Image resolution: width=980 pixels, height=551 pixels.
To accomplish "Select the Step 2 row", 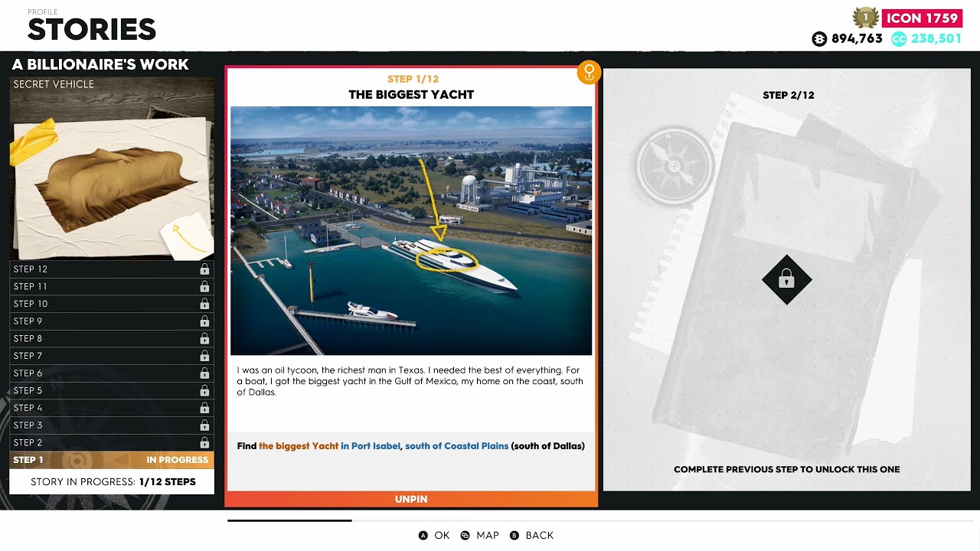I will 112,442.
